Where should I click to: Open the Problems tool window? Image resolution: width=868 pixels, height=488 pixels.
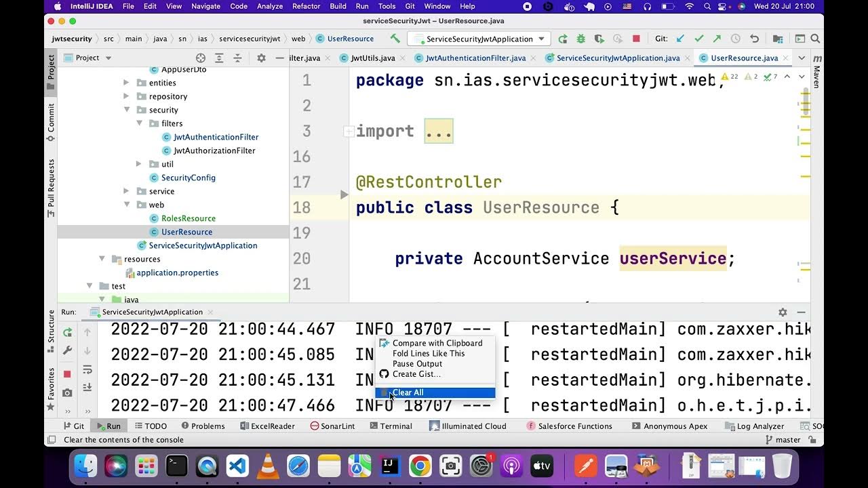(203, 426)
